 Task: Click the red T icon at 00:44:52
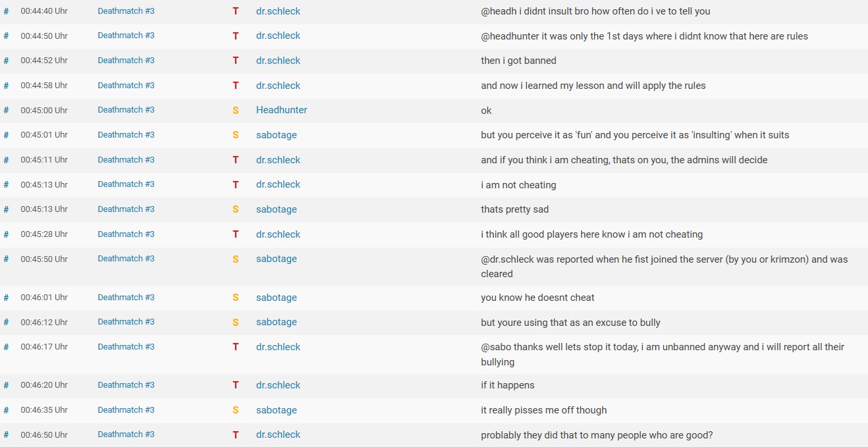[x=236, y=61]
